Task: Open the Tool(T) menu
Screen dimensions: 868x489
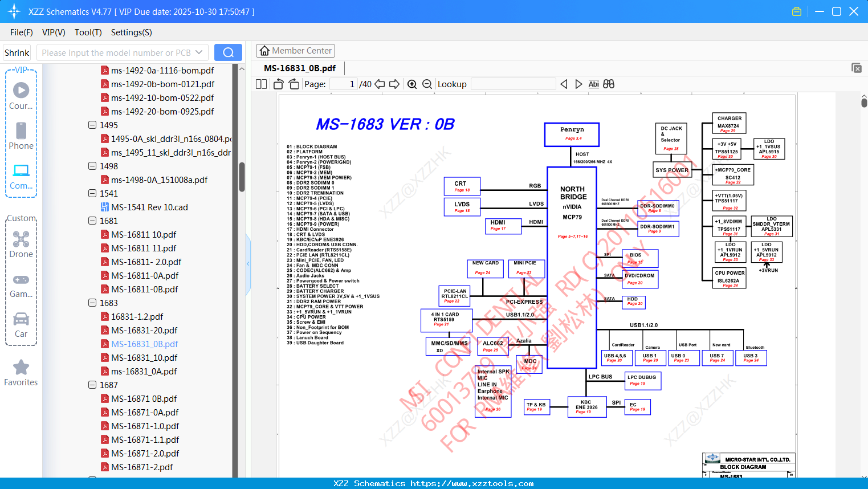Action: tap(88, 32)
